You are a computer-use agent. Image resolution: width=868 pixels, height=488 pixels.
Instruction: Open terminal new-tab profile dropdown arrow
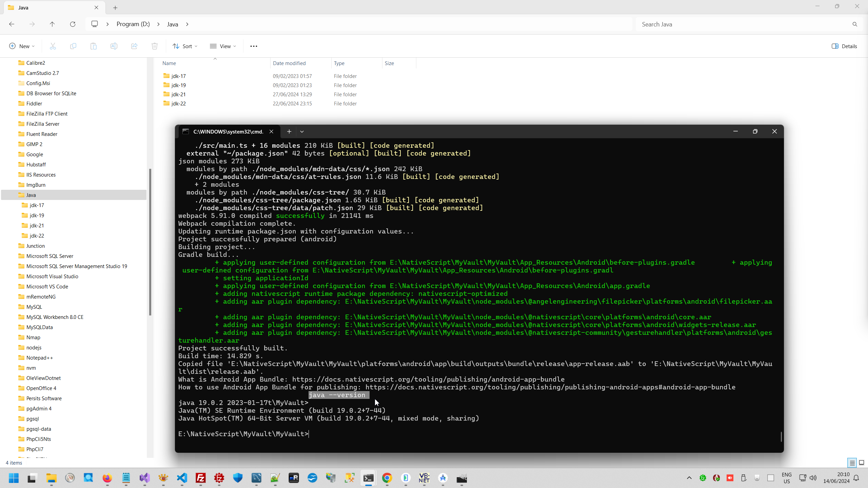tap(302, 131)
